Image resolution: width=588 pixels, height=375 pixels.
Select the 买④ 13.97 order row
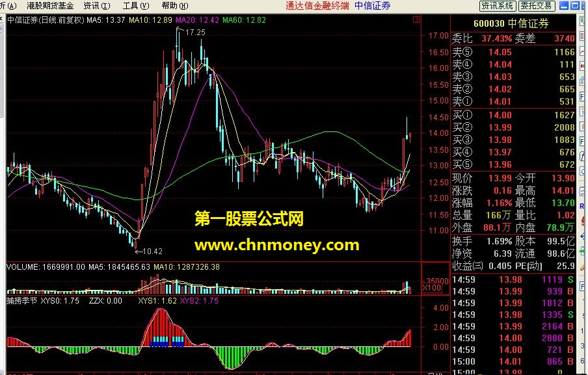coord(513,152)
